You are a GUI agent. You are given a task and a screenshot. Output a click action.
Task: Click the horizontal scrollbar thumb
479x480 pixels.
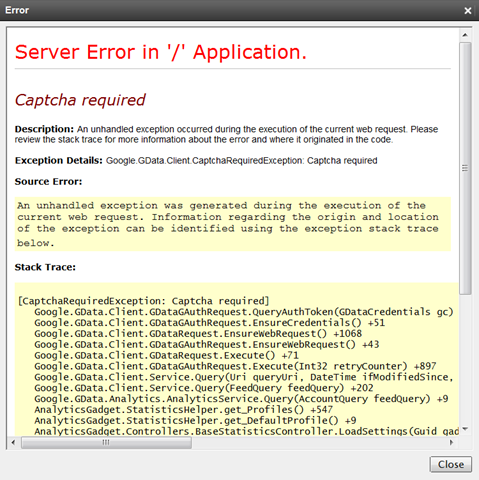(x=106, y=442)
